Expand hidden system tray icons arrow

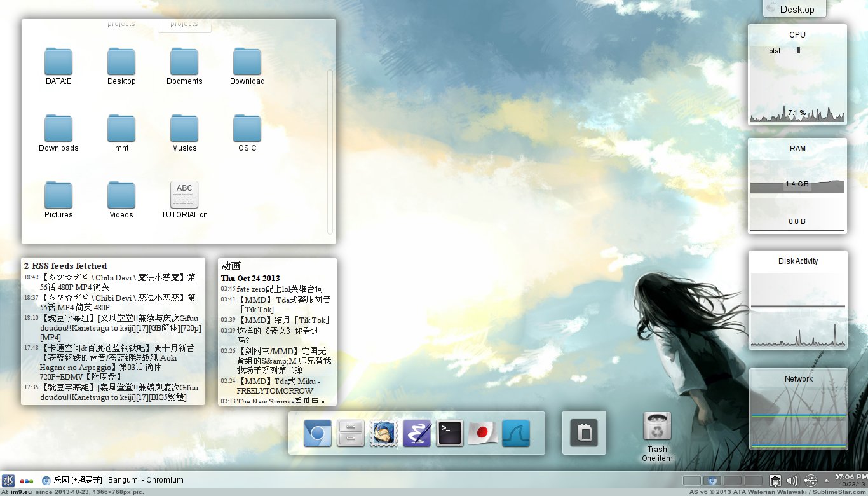pyautogui.click(x=827, y=481)
